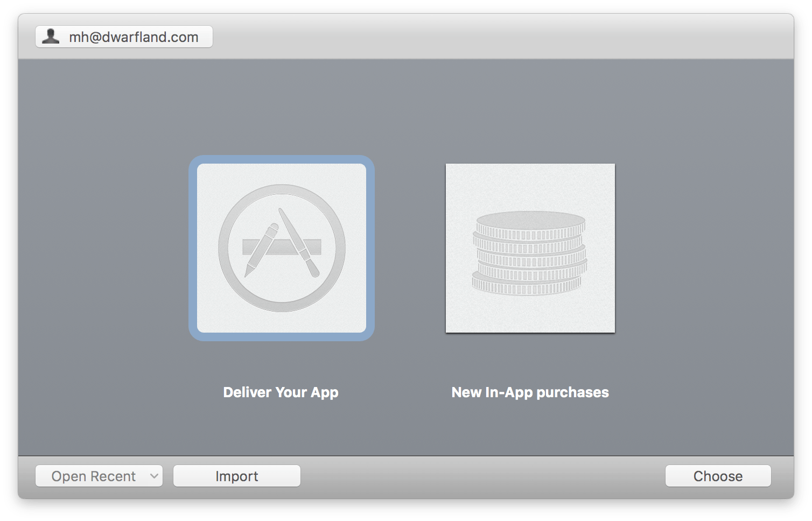Confirm selection with Choose
Viewport: 812px width, 521px height.
718,476
